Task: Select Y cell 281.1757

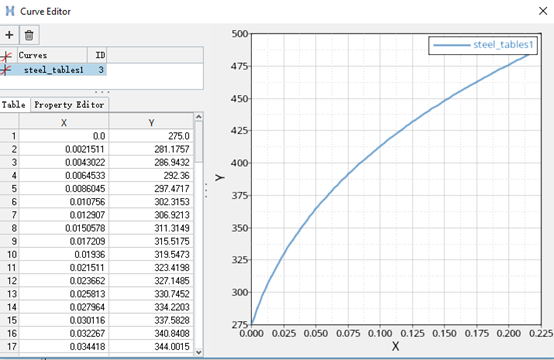Action: pyautogui.click(x=151, y=149)
